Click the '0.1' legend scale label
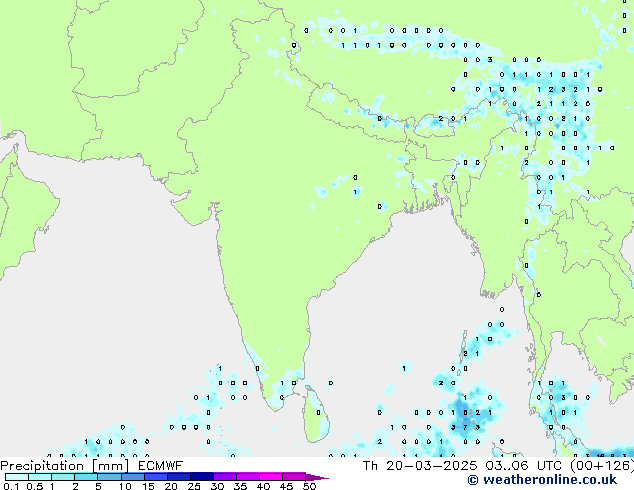This screenshot has height=490, width=634. pyautogui.click(x=9, y=486)
